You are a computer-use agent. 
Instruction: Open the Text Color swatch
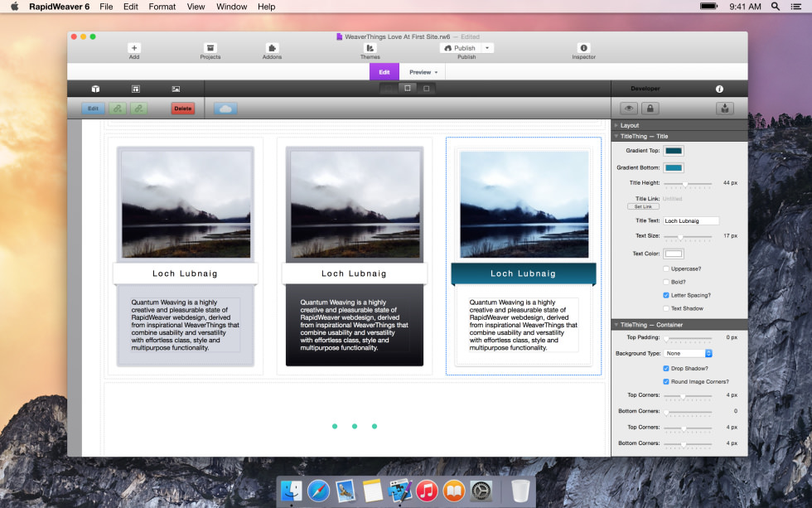click(674, 254)
